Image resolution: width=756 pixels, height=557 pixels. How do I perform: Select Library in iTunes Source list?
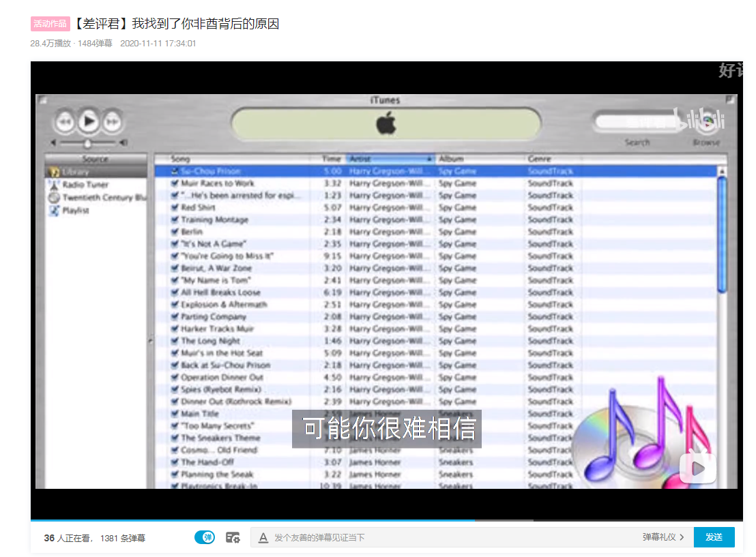[x=96, y=172]
